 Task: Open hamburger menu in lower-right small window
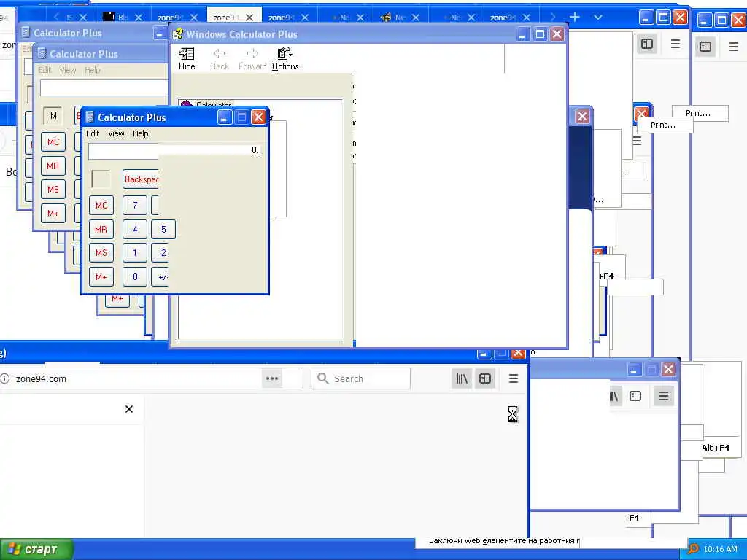pos(664,396)
